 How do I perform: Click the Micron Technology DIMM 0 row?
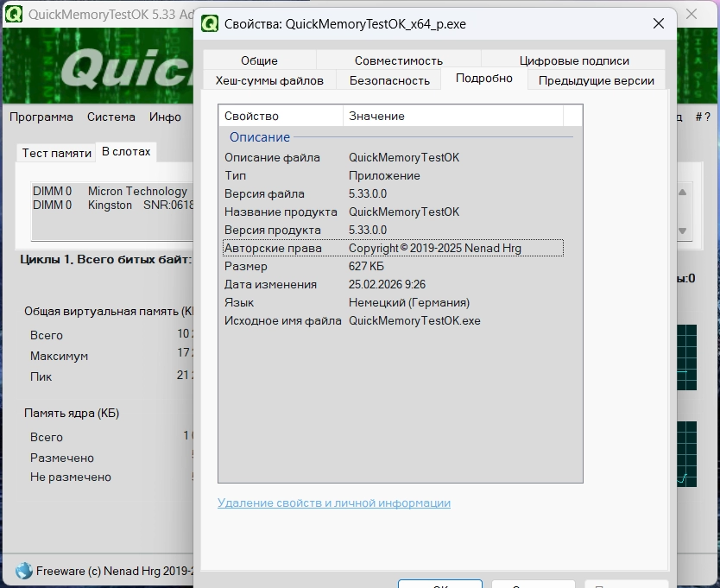point(112,191)
